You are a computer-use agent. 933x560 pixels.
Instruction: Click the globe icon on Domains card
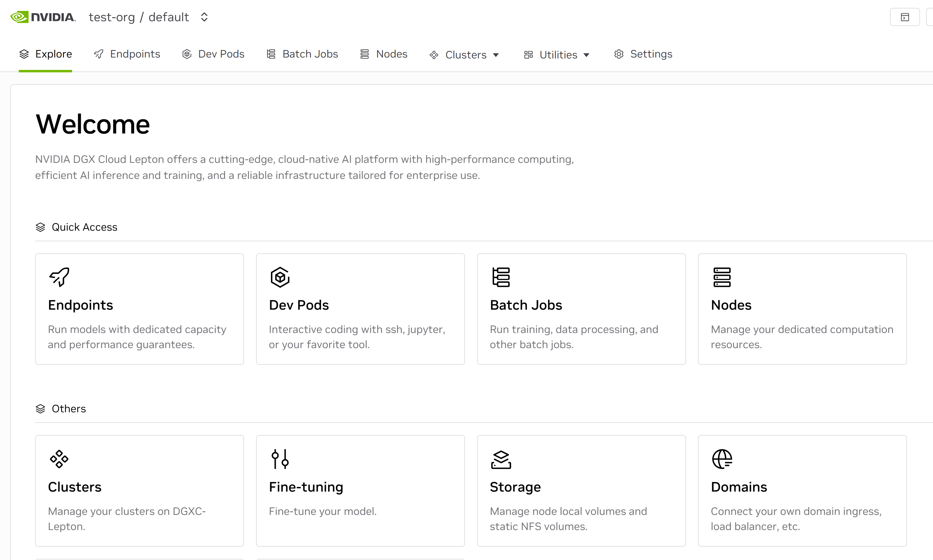tap(722, 459)
